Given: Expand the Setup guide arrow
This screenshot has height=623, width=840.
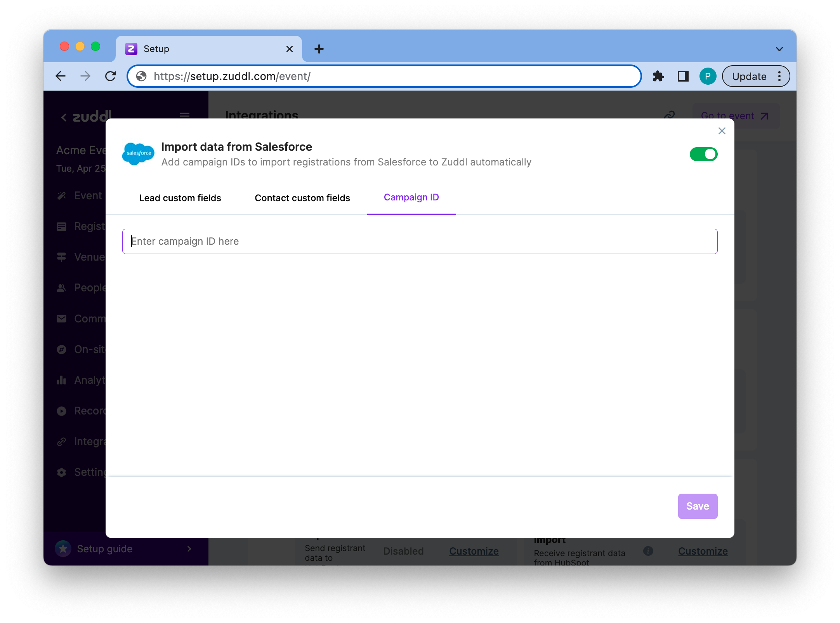Looking at the screenshot, I should coord(189,548).
